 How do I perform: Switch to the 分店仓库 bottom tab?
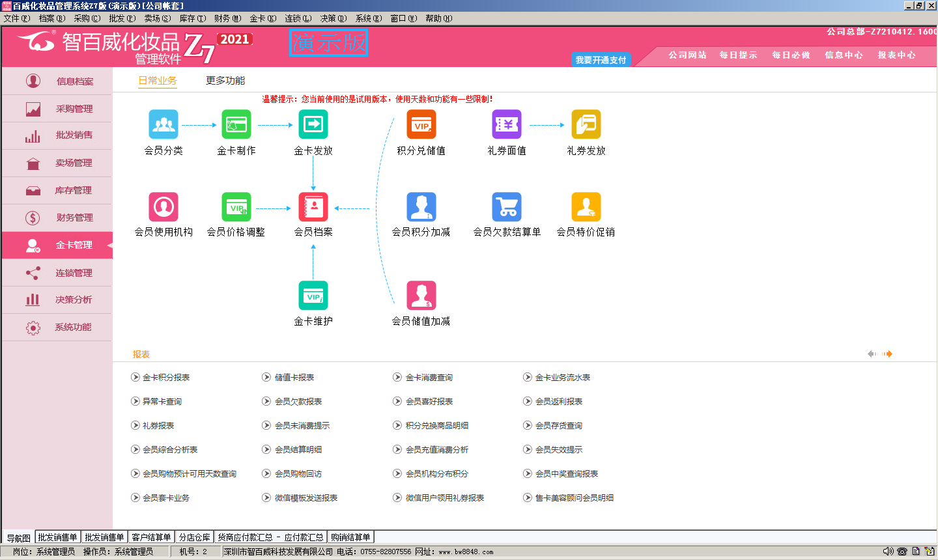click(x=194, y=537)
